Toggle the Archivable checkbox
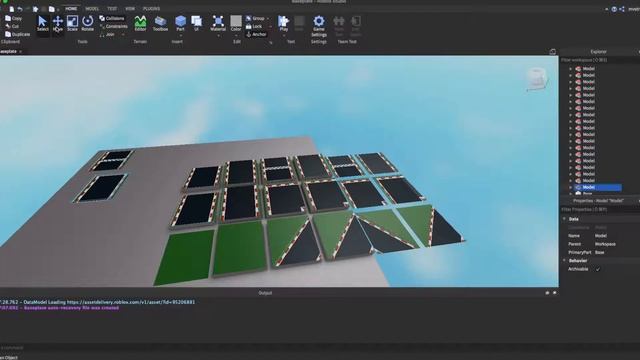Screen dimensions: 640x360 598,269
